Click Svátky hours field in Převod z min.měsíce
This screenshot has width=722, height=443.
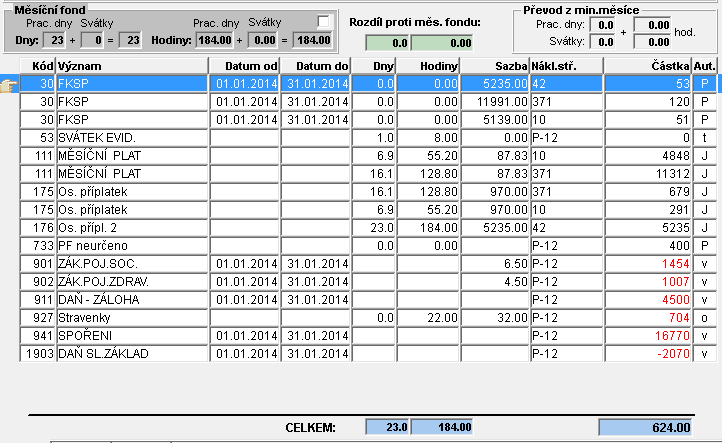pyautogui.click(x=652, y=42)
